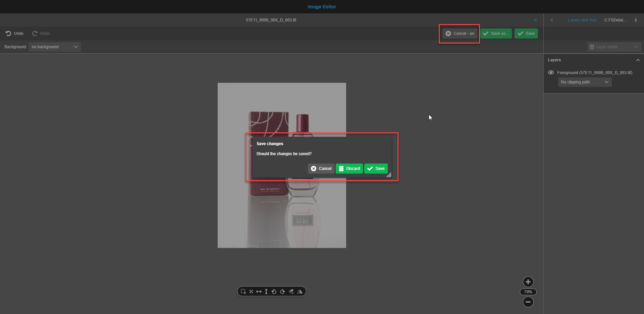Toggle visibility of the Foreground layer
Image resolution: width=644 pixels, height=314 pixels.
[x=551, y=72]
